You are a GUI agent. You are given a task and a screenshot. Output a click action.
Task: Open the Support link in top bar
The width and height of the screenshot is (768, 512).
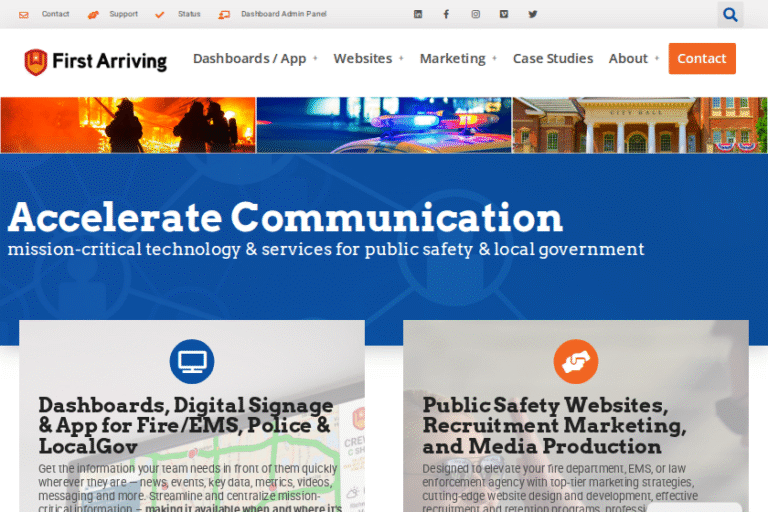[113, 14]
